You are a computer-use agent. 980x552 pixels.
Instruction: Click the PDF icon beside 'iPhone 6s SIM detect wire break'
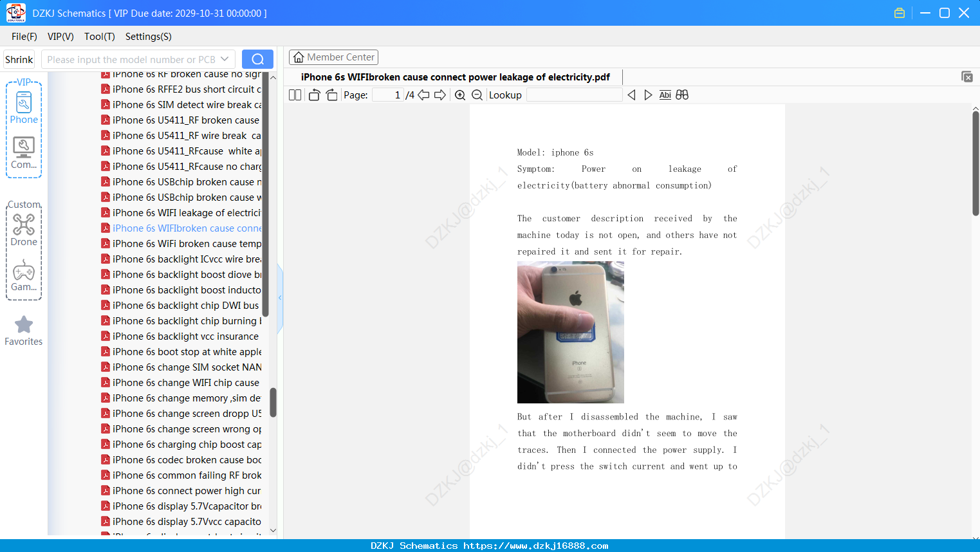click(x=106, y=104)
